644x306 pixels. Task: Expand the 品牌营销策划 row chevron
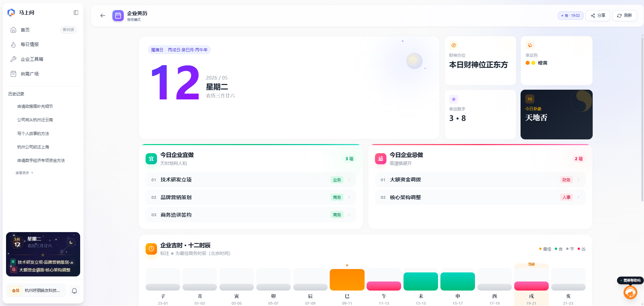point(349,197)
